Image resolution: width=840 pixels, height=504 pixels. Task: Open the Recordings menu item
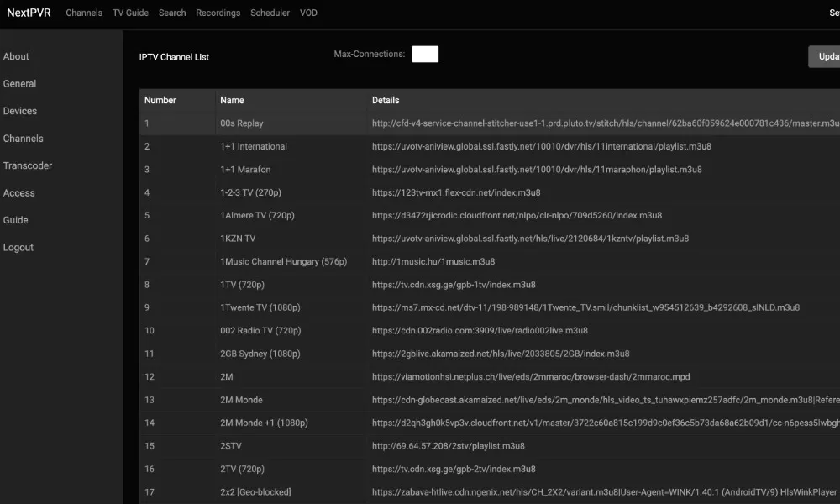(x=218, y=13)
